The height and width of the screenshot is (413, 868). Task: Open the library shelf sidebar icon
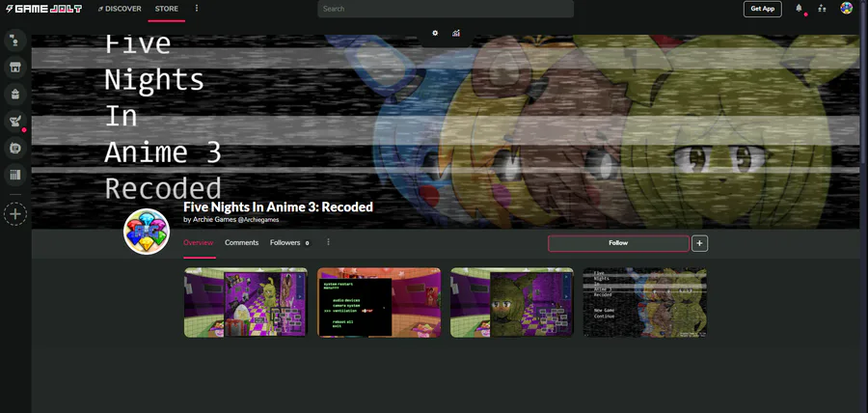(x=15, y=175)
